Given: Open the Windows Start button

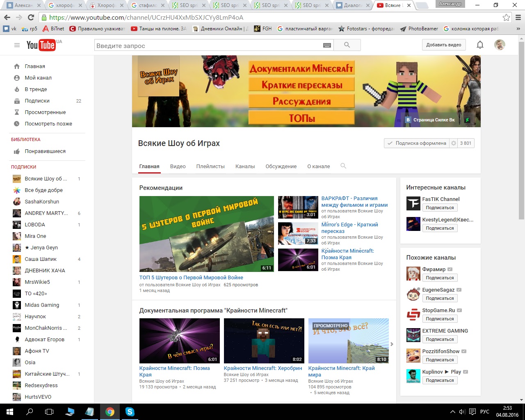Looking at the screenshot, I should click(x=10, y=412).
